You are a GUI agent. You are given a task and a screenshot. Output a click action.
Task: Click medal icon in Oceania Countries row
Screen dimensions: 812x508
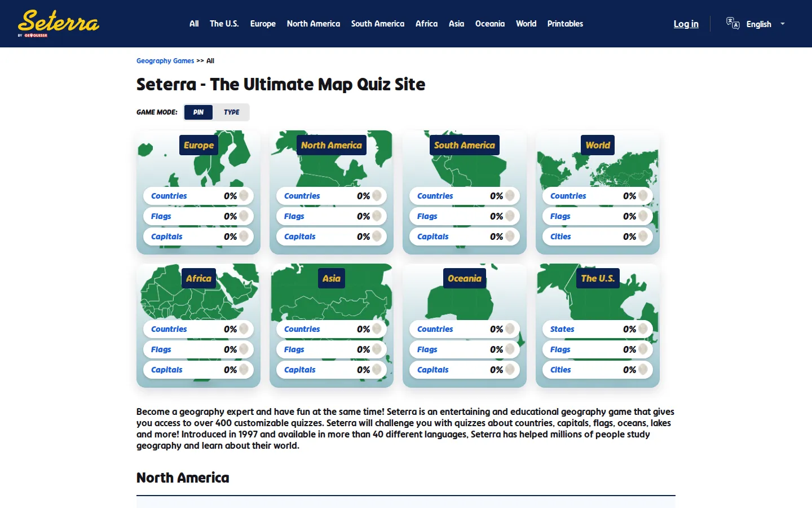[510, 329]
